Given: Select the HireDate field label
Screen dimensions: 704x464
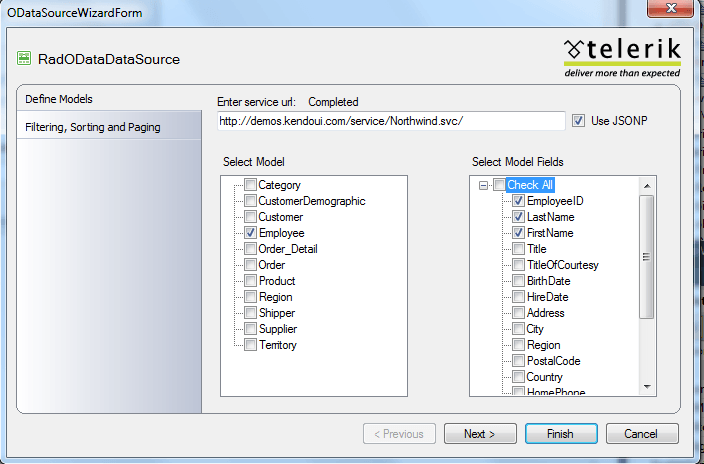Looking at the screenshot, I should (x=547, y=297).
